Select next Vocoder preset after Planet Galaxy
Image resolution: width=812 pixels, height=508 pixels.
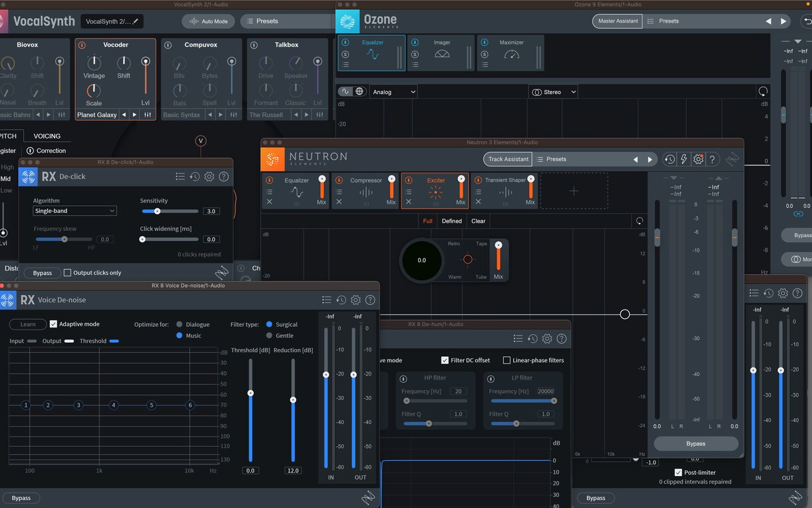pyautogui.click(x=134, y=115)
